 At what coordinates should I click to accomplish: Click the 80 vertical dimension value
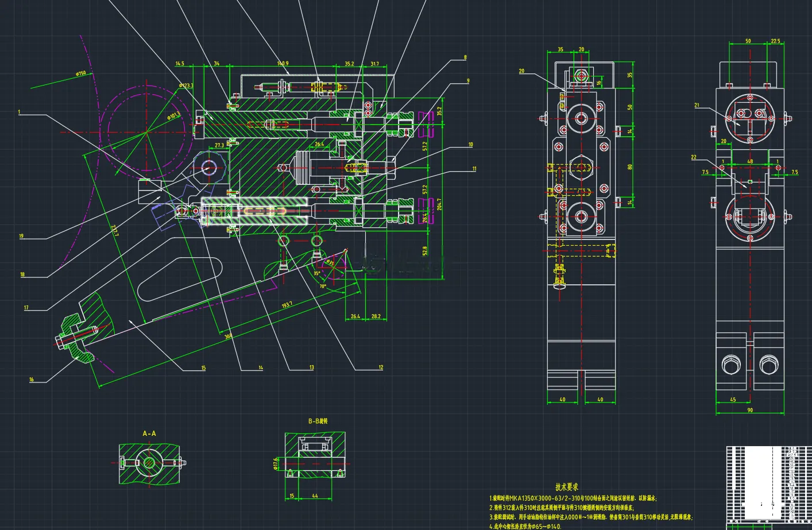click(630, 167)
